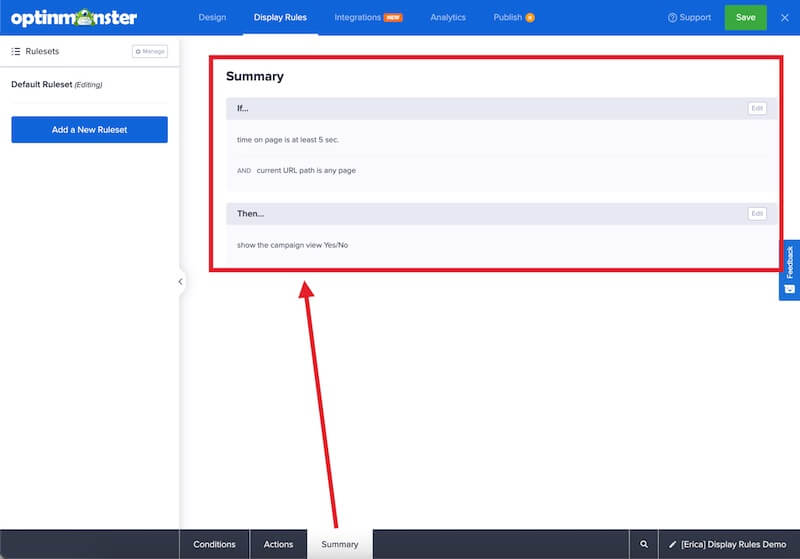Click the Rulesets list icon

[16, 51]
